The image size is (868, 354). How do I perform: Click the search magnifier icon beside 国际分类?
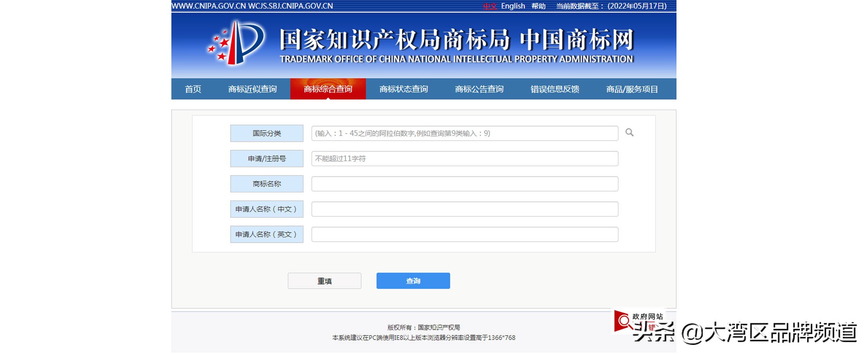pos(629,133)
